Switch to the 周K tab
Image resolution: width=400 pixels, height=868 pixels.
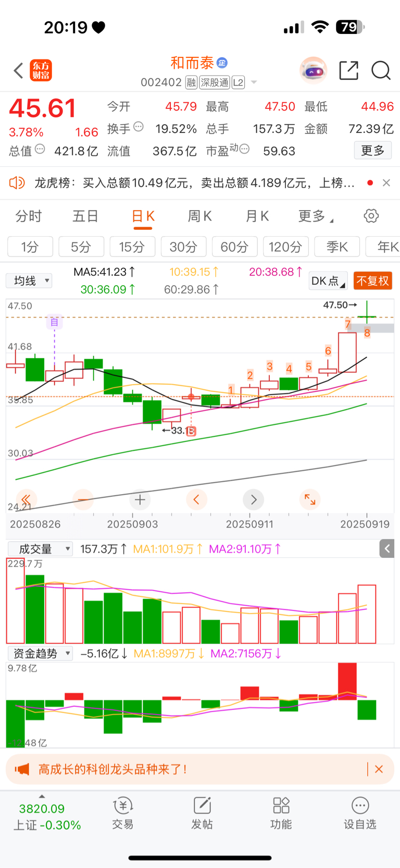click(x=199, y=216)
